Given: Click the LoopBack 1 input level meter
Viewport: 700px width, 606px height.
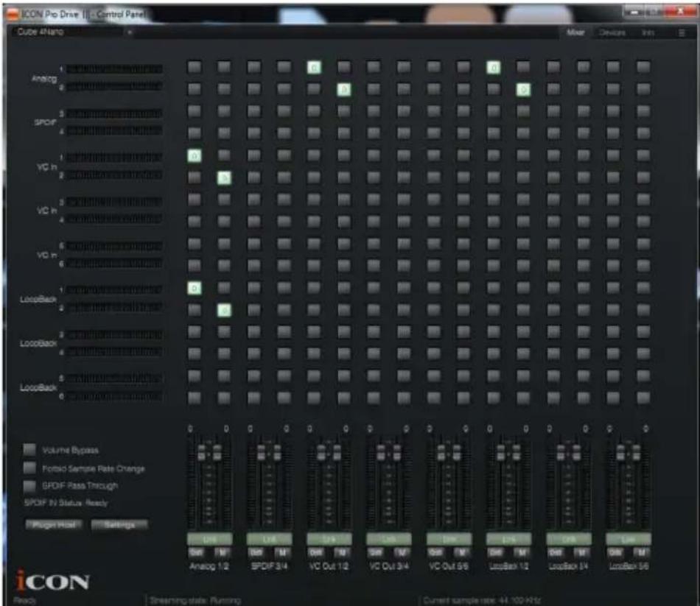Looking at the screenshot, I should 114,290.
